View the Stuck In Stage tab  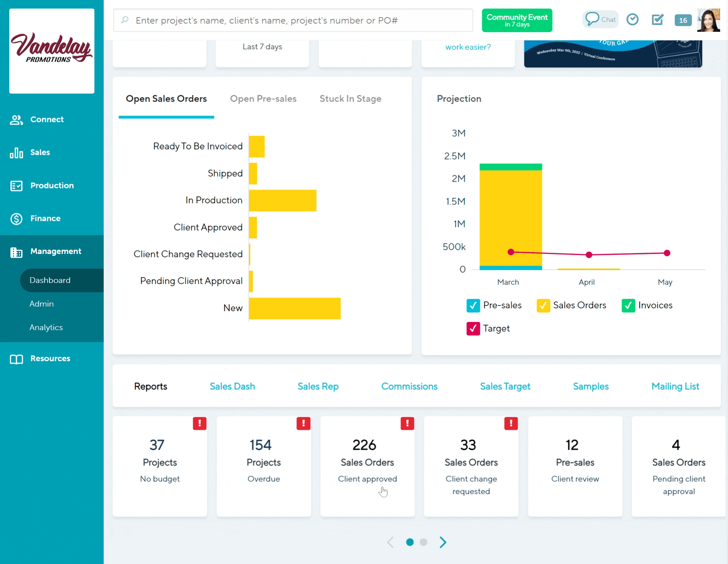[350, 99]
